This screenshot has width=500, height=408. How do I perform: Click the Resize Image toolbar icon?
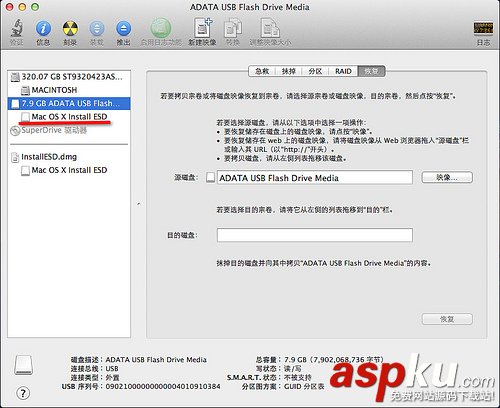(270, 28)
